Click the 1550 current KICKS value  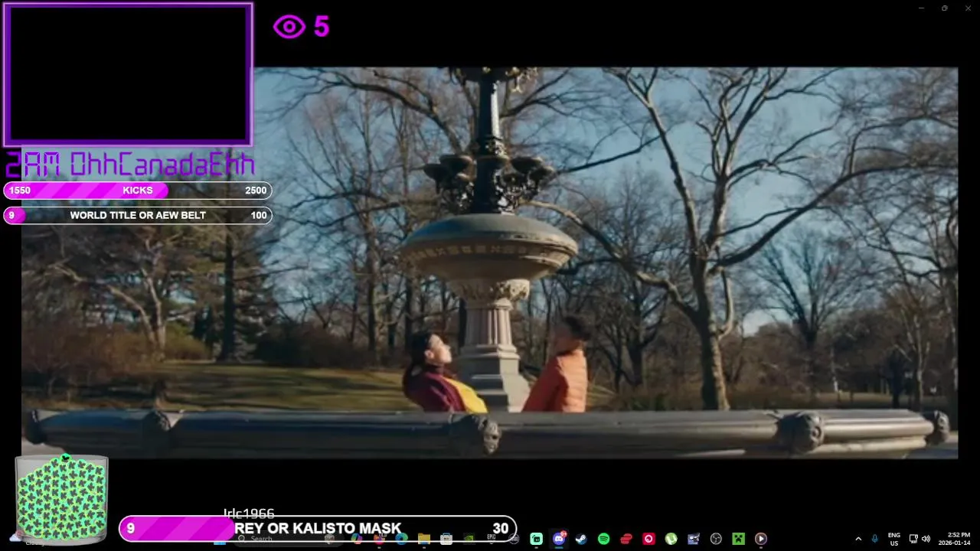coord(20,191)
